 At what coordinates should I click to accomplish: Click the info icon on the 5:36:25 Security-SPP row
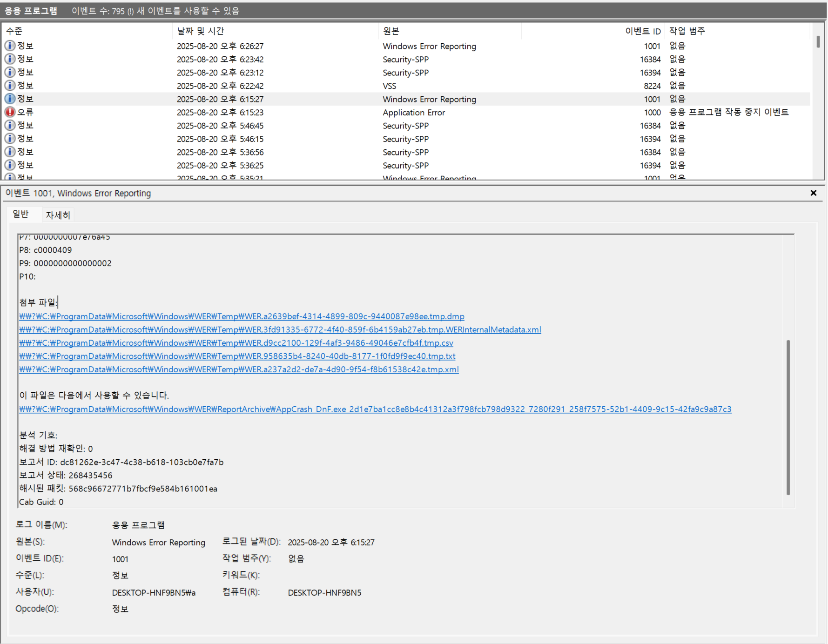[10, 165]
